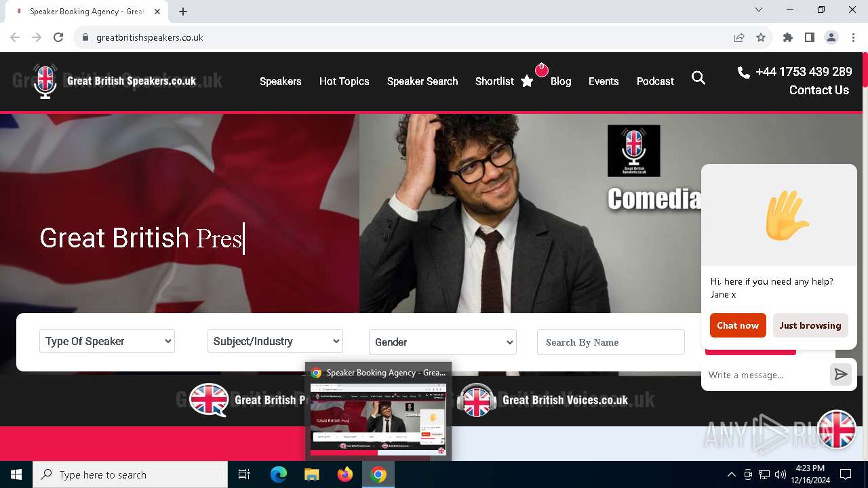
Task: Click the Search By Name field
Action: (611, 342)
